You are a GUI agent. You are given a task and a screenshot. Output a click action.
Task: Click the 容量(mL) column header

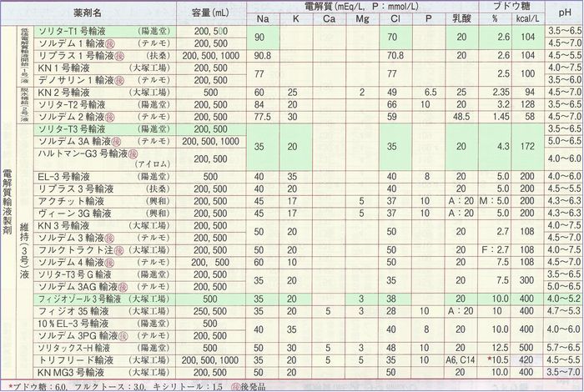[211, 13]
